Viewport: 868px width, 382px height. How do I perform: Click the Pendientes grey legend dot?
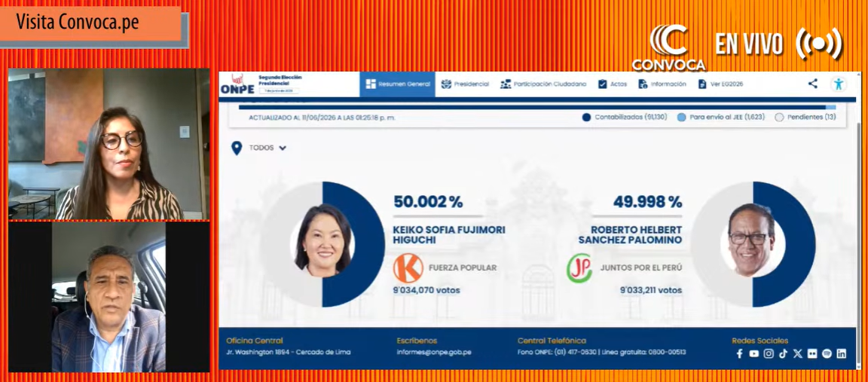pos(779,118)
